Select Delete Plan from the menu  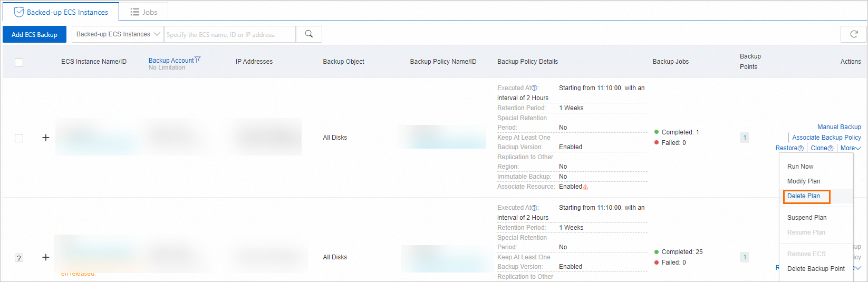click(804, 196)
